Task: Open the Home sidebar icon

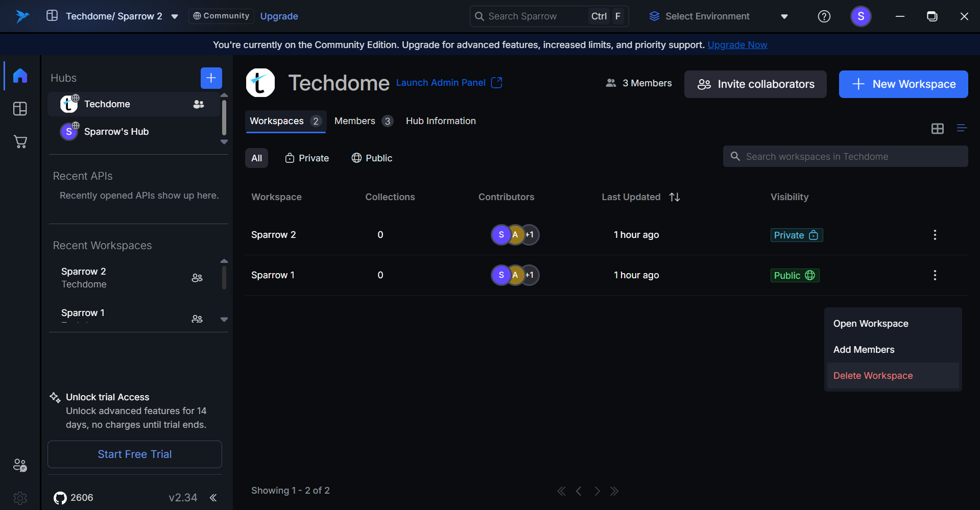Action: point(20,76)
